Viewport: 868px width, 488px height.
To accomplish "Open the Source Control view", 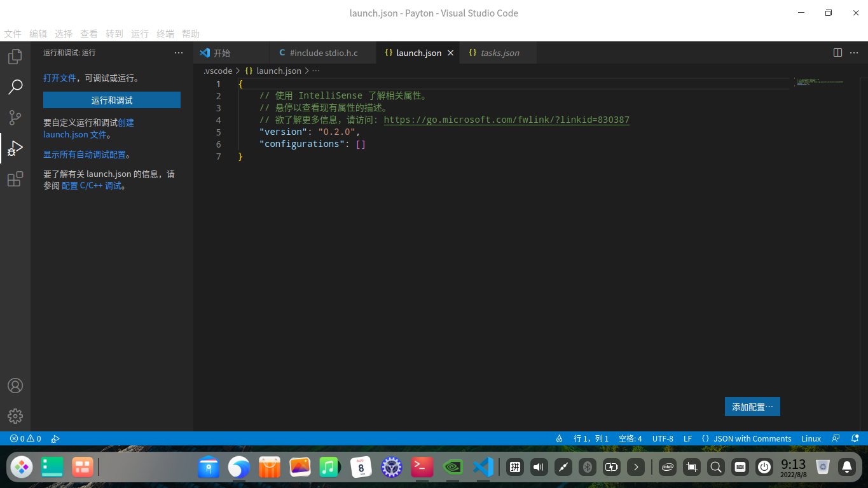I will click(15, 118).
